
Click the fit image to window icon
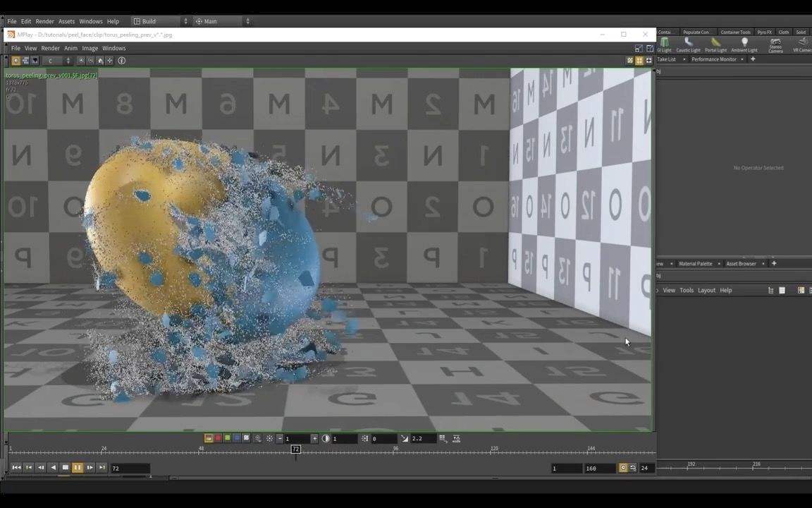point(109,61)
